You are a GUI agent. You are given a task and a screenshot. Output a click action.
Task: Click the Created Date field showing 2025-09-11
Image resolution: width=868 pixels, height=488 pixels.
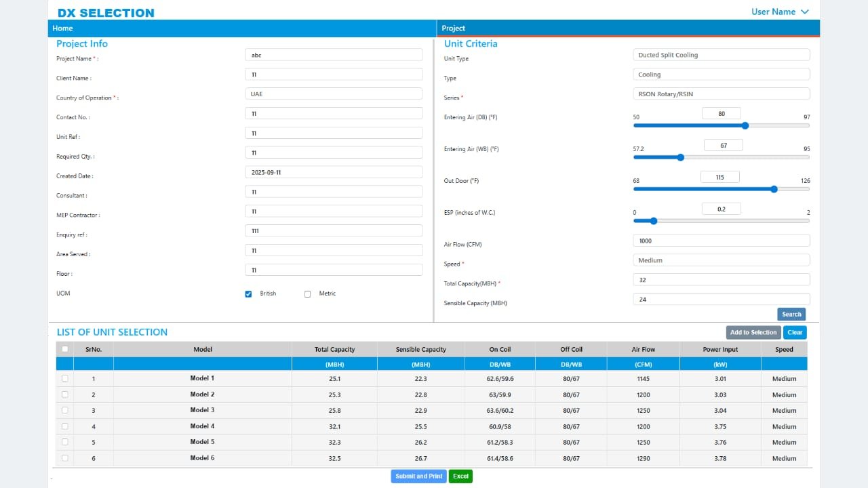coord(334,172)
